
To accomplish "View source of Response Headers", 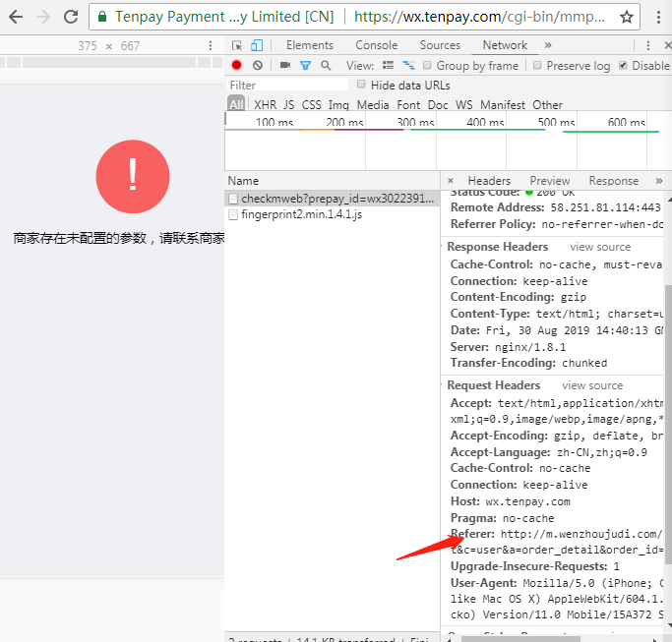I will 600,247.
